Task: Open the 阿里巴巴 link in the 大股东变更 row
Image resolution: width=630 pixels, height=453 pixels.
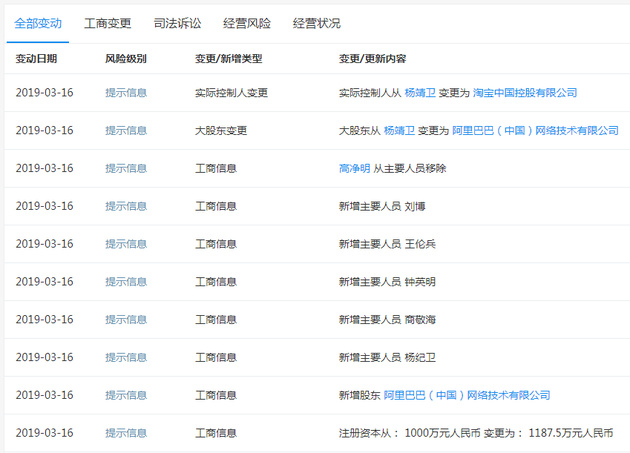Action: point(535,130)
